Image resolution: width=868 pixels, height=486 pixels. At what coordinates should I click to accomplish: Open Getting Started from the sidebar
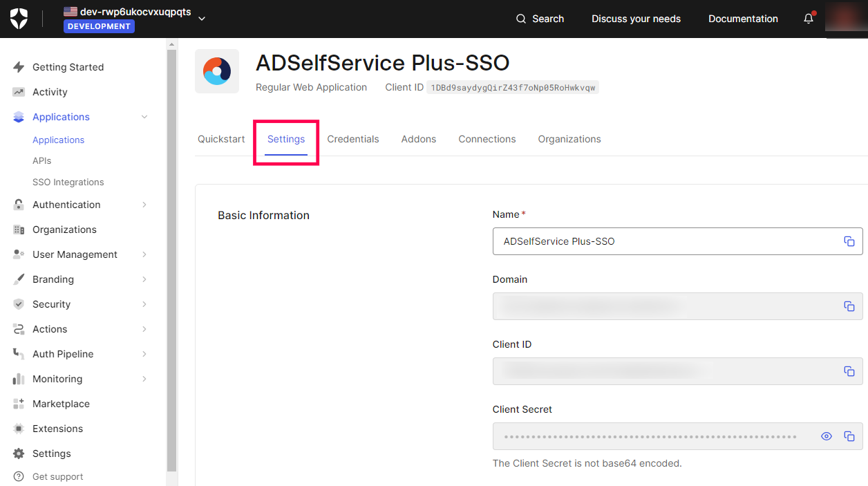point(68,67)
